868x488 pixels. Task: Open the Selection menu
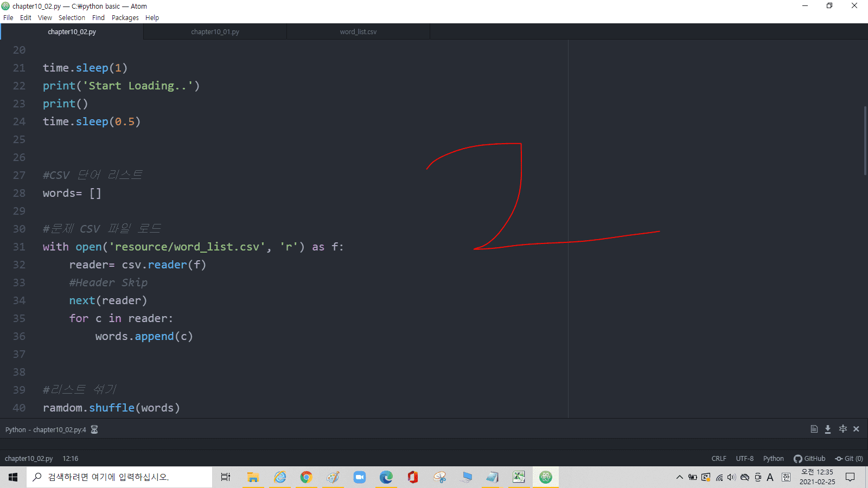[72, 17]
